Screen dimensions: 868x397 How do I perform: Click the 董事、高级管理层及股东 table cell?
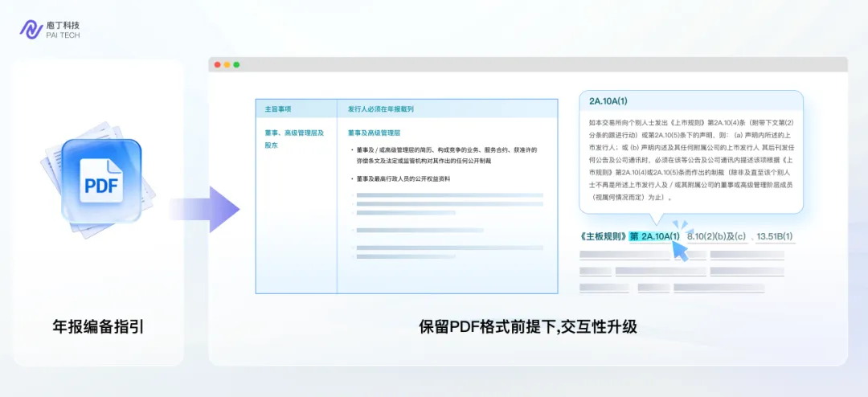[x=294, y=139]
